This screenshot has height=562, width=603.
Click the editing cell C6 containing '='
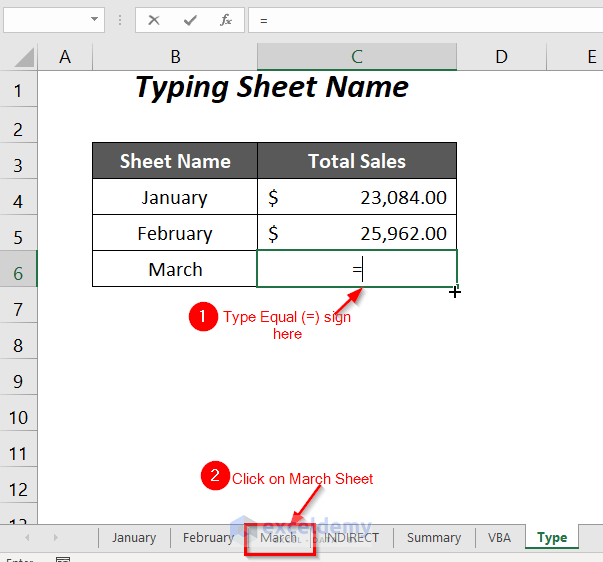(357, 269)
